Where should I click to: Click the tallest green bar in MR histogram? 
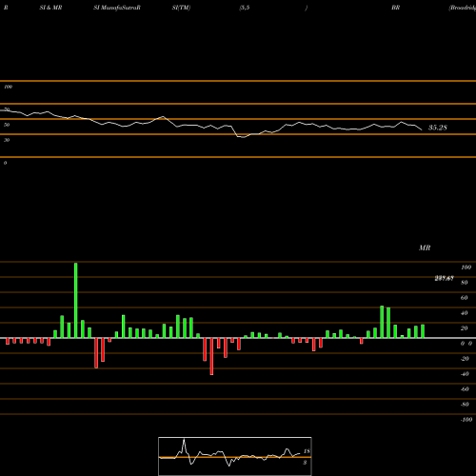click(76, 300)
